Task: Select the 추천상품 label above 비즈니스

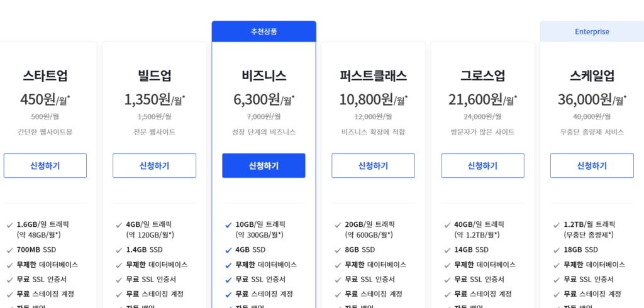Action: (x=264, y=31)
